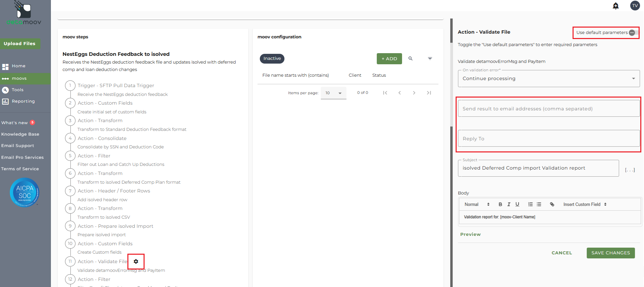Open Reporting from the sidebar
Image resolution: width=644 pixels, height=287 pixels.
point(23,101)
